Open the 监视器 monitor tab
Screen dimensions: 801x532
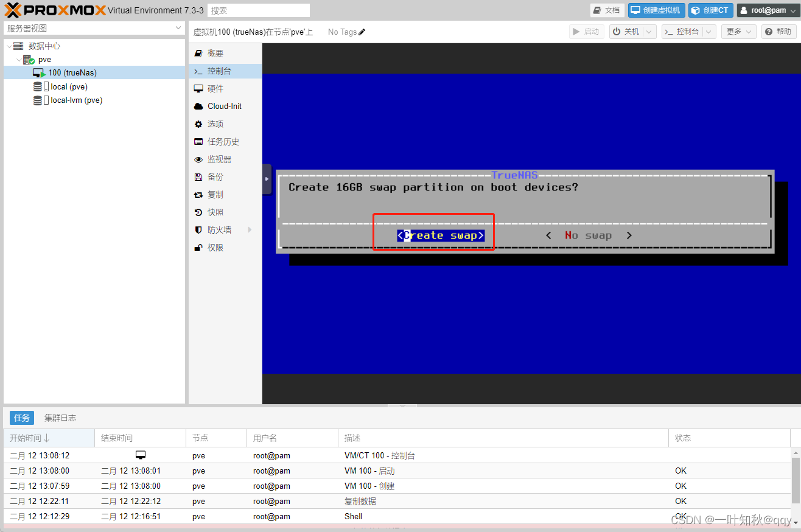tap(225, 159)
